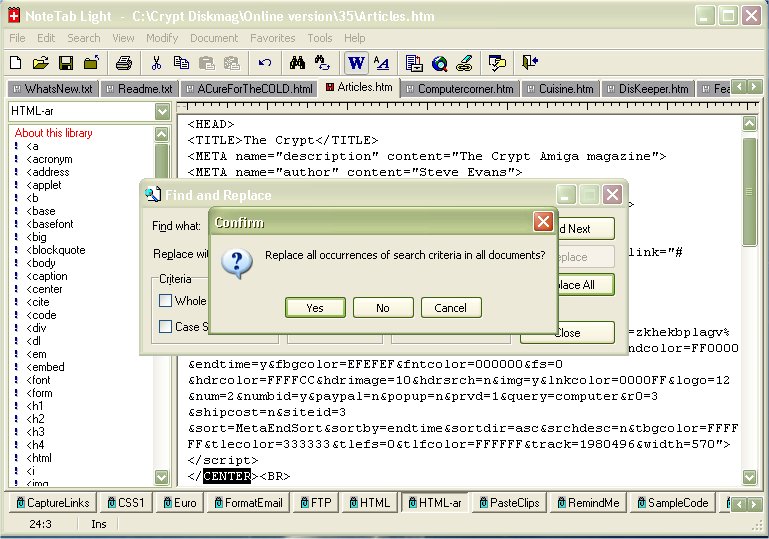Open the RemindMe library tab
The width and height of the screenshot is (769, 539).
(589, 503)
